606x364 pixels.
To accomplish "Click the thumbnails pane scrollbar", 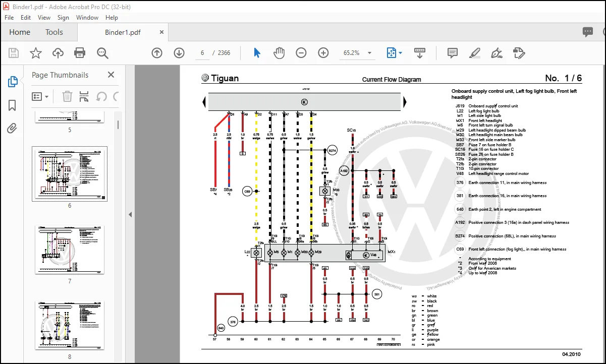I will [x=119, y=125].
